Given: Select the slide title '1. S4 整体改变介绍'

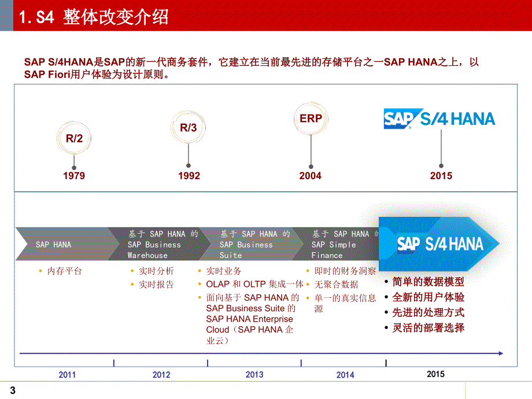Looking at the screenshot, I should (x=94, y=17).
